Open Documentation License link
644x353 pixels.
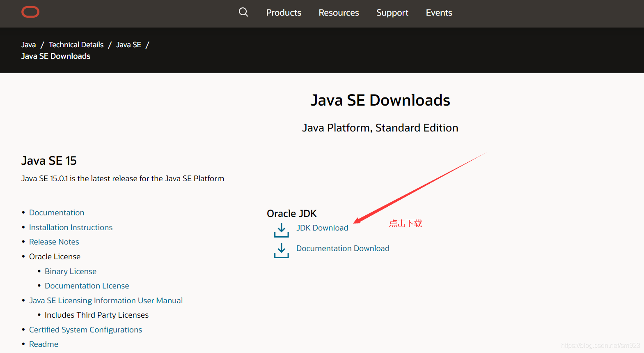click(87, 286)
